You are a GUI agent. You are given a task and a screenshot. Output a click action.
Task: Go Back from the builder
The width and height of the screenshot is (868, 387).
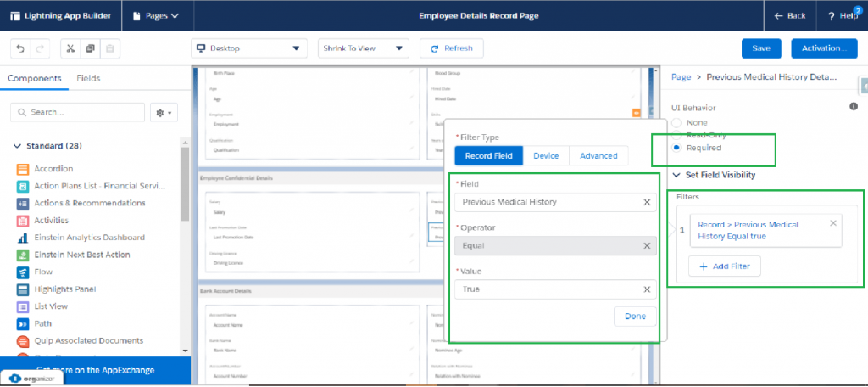pyautogui.click(x=790, y=15)
